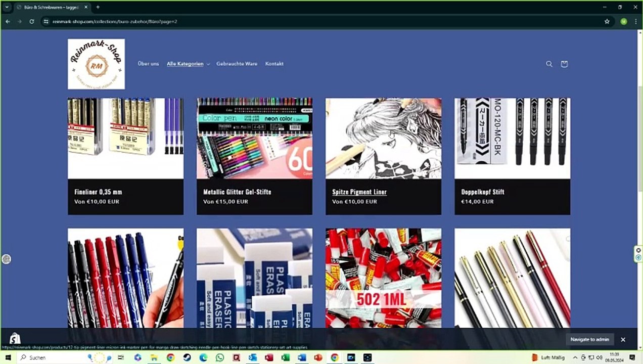Open Steam from the taskbar
The image size is (643, 364).
tap(187, 357)
